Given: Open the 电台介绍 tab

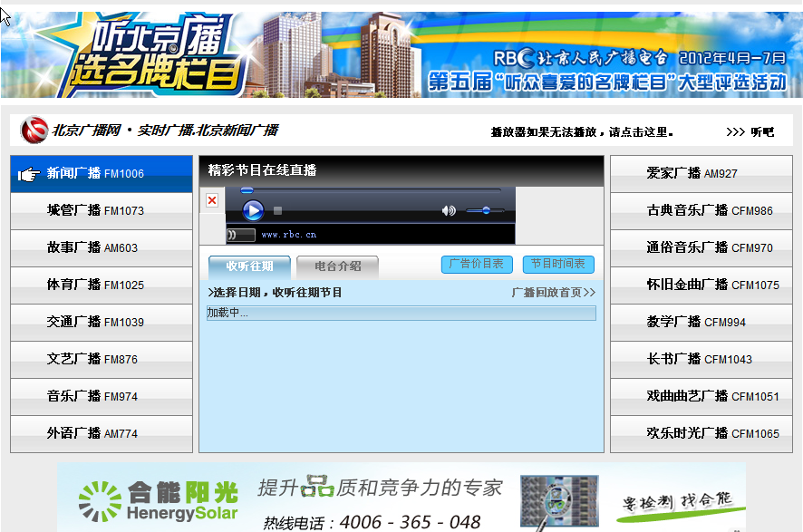Looking at the screenshot, I should [337, 266].
